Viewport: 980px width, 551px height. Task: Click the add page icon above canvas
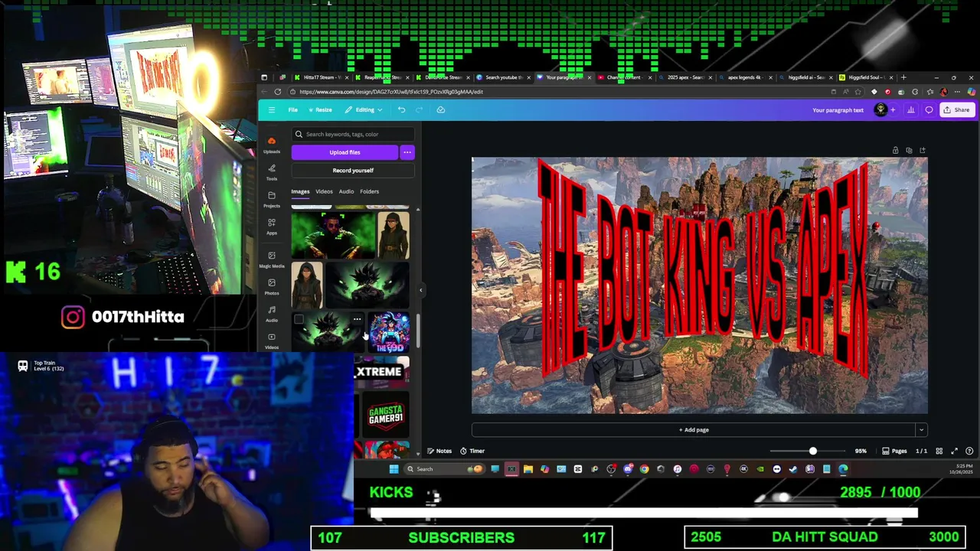point(923,151)
